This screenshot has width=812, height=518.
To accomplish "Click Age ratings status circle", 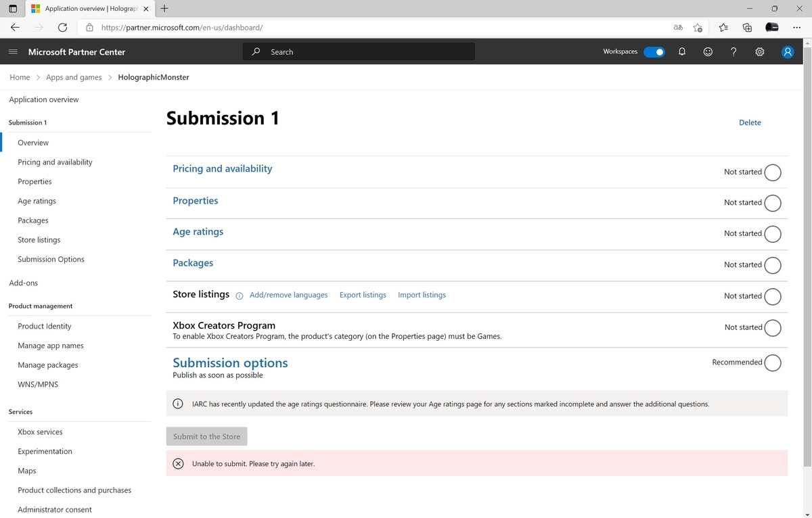I will pos(773,234).
